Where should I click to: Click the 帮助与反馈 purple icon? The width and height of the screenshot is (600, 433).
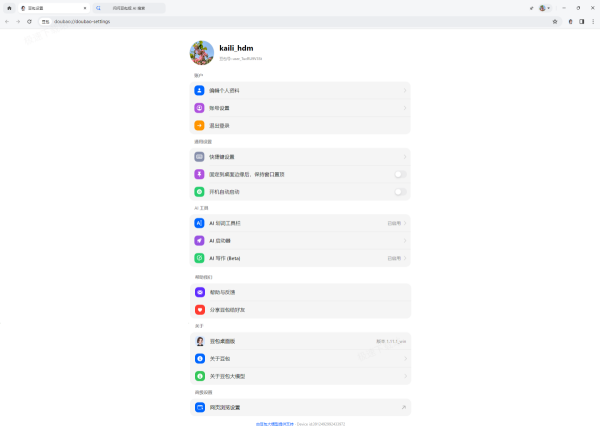(x=200, y=292)
